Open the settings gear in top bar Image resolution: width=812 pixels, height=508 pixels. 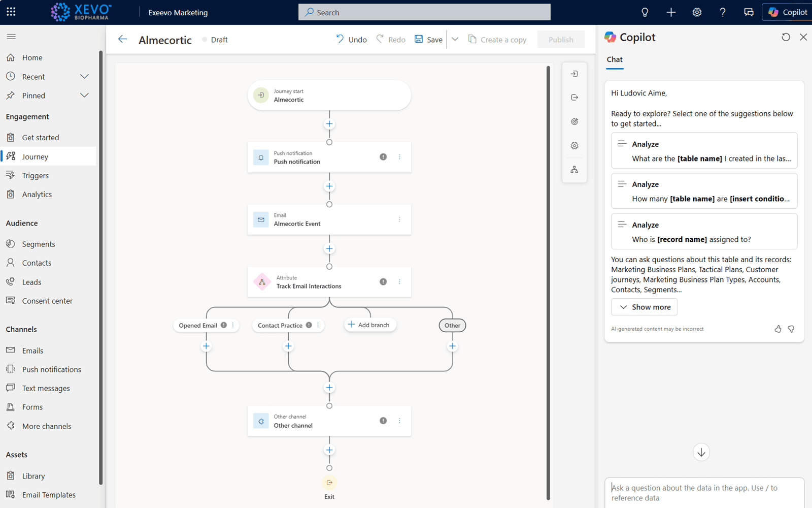(697, 12)
